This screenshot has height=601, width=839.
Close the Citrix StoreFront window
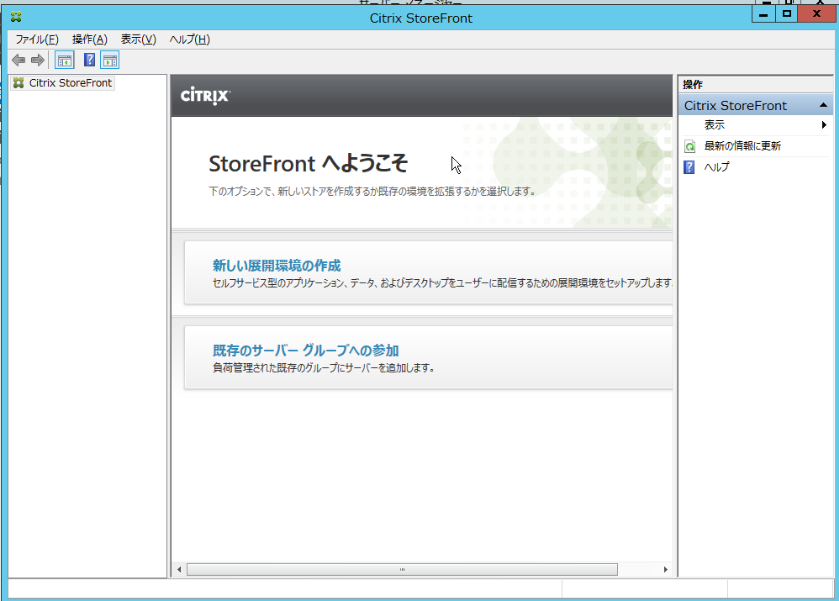click(817, 14)
